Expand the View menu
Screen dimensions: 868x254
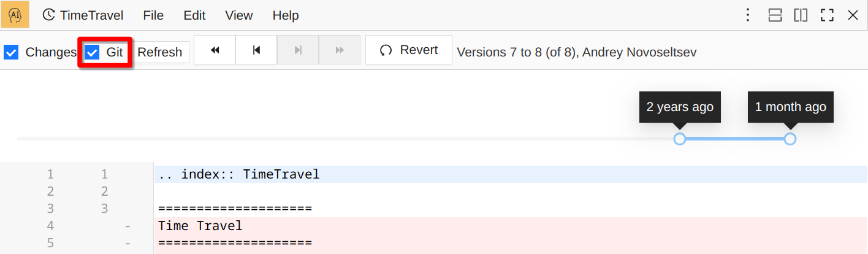pyautogui.click(x=239, y=15)
